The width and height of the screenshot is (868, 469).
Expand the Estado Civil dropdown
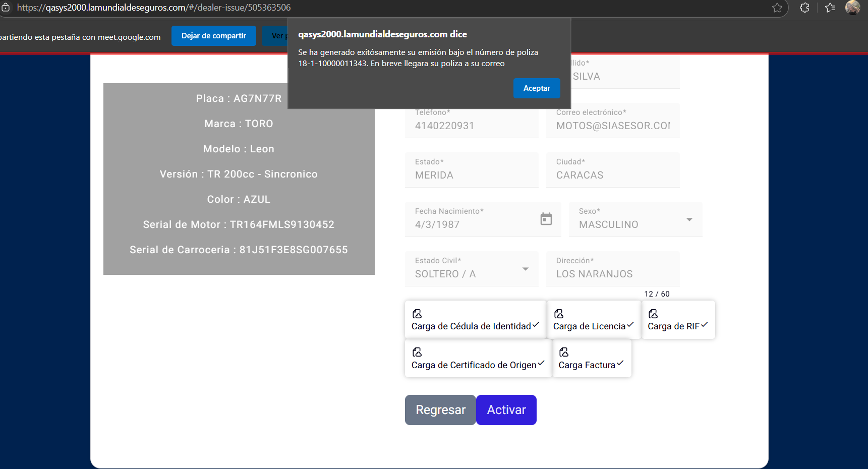(x=525, y=269)
